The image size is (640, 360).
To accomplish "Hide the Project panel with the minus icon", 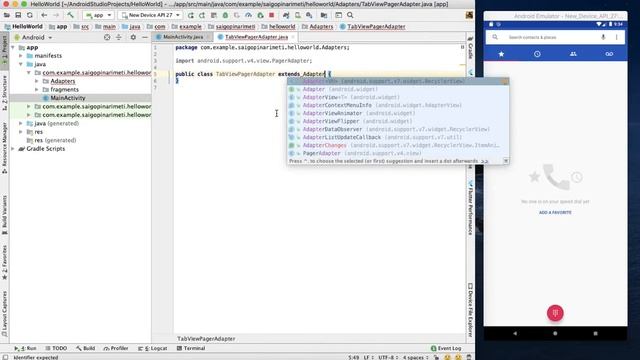I will [x=144, y=37].
